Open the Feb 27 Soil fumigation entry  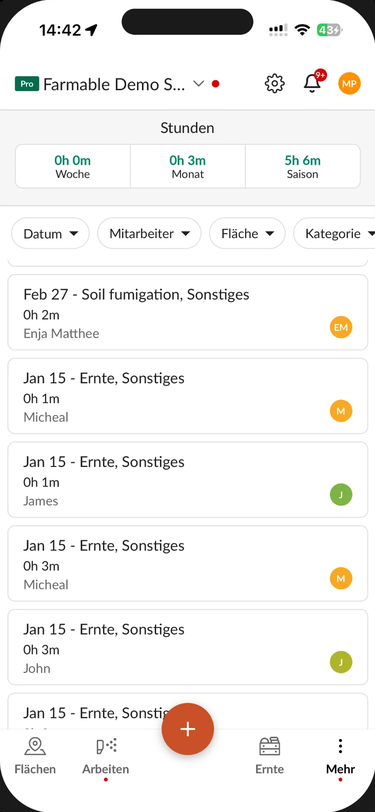click(188, 312)
